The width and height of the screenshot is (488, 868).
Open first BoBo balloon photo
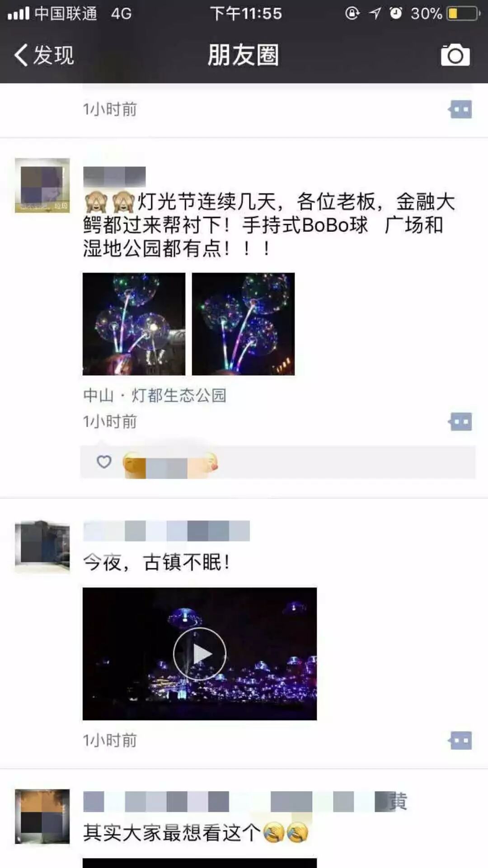[x=134, y=324]
